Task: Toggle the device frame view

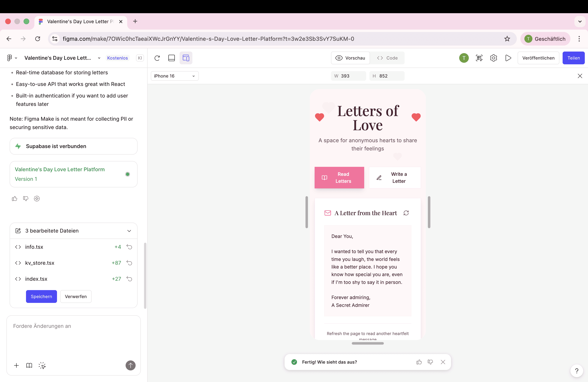Action: pyautogui.click(x=186, y=58)
